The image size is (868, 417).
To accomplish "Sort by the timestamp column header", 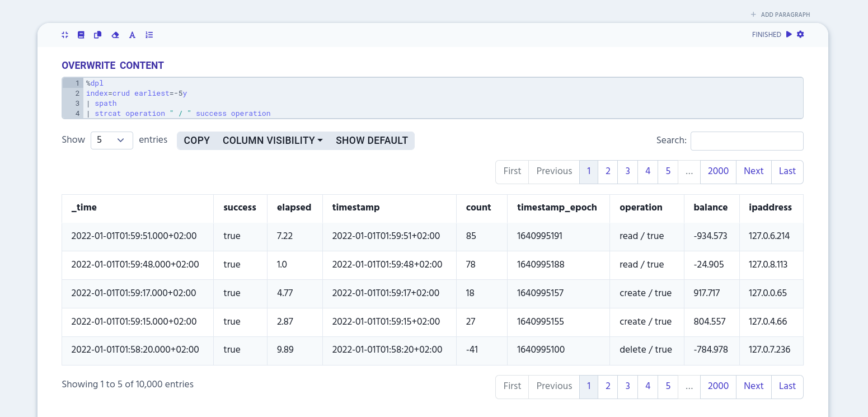I will tap(390, 208).
